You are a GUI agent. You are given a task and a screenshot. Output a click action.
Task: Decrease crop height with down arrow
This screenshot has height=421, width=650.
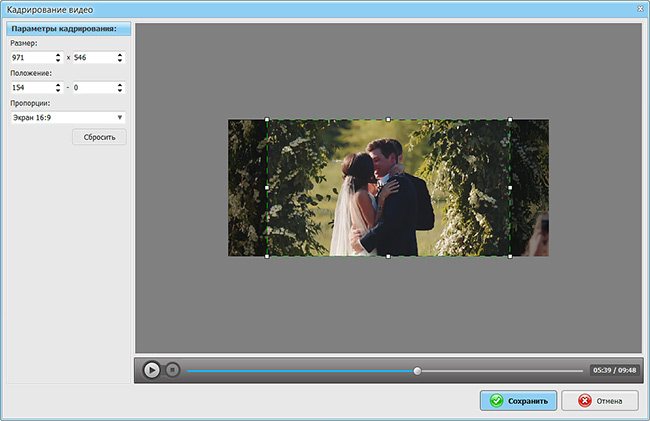coord(121,61)
